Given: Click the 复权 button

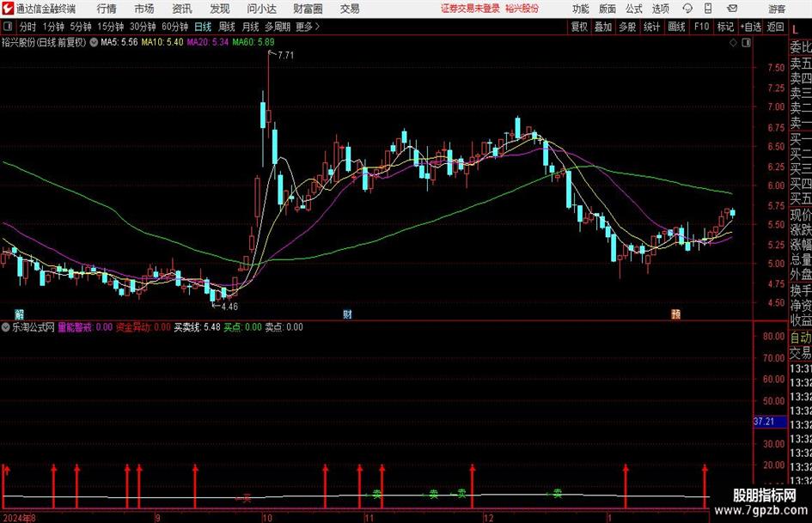Looking at the screenshot, I should 579,27.
